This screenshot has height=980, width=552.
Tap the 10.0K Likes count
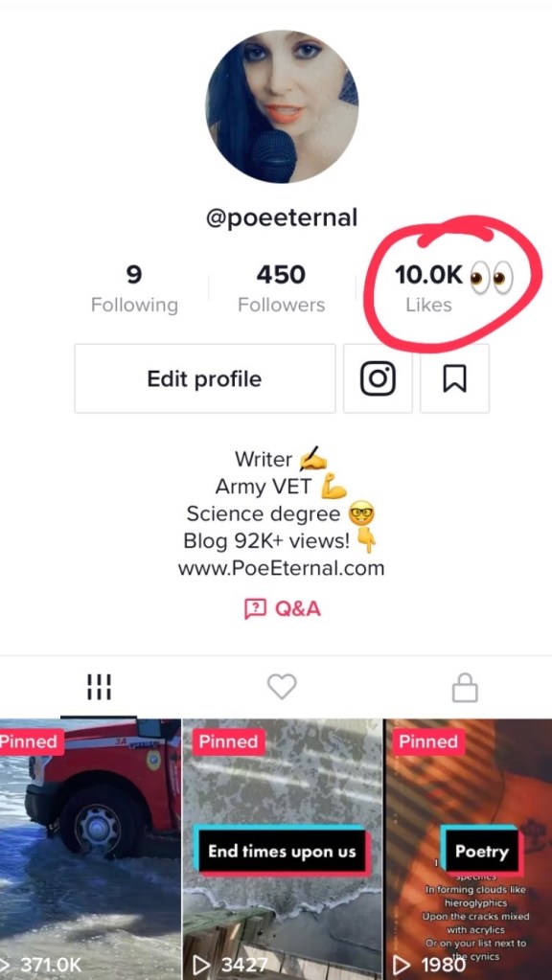tap(428, 288)
